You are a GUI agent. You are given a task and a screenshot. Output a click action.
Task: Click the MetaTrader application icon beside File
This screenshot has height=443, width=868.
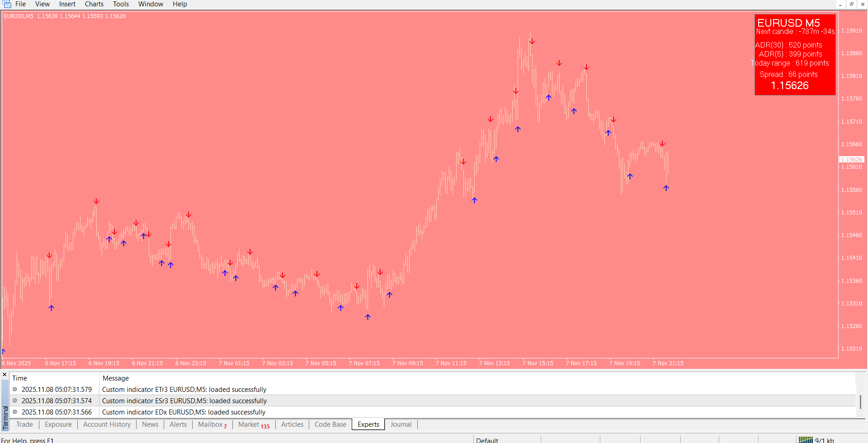pos(6,4)
